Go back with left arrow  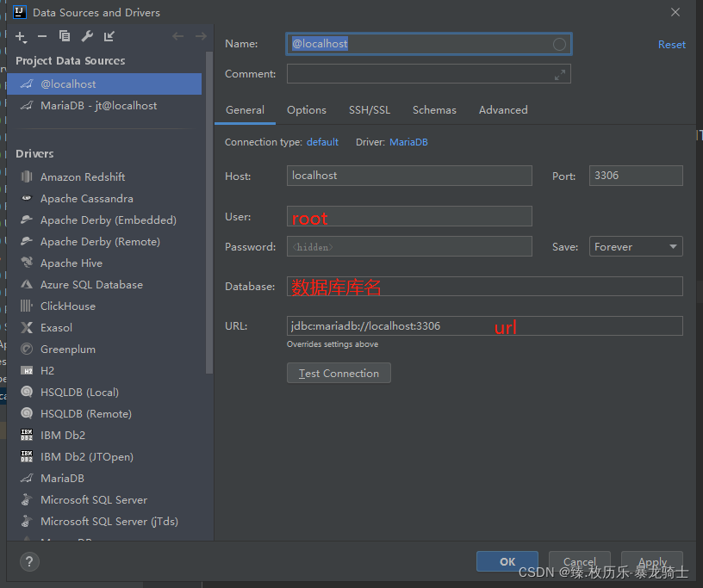[x=178, y=36]
